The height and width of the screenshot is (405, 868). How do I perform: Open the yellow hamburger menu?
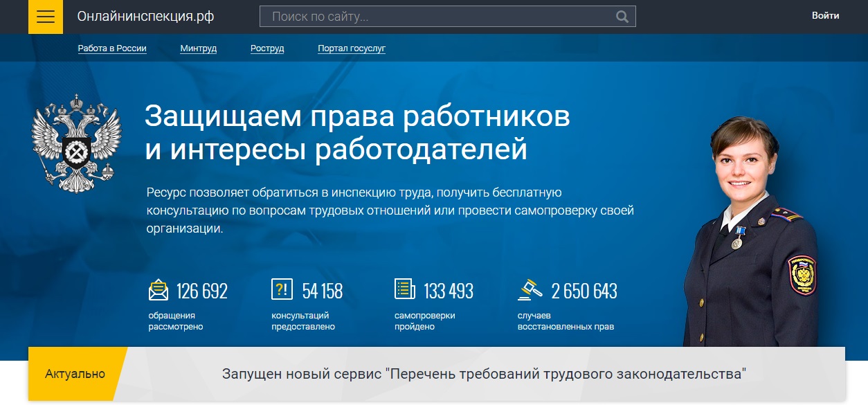(46, 17)
